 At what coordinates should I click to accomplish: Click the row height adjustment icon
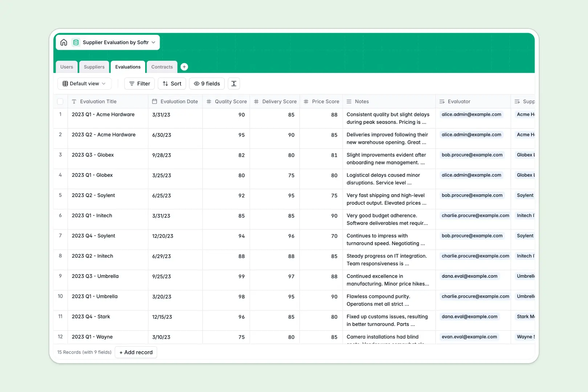click(x=234, y=83)
